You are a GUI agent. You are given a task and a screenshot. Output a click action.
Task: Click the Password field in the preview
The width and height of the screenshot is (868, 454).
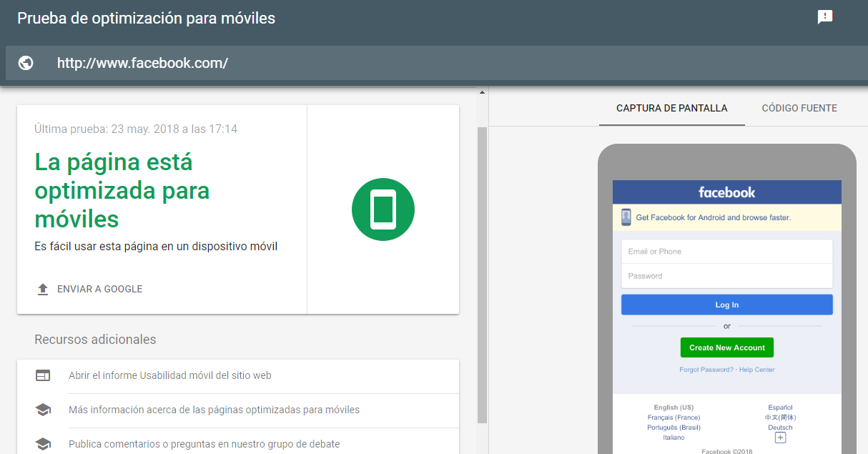coord(727,276)
